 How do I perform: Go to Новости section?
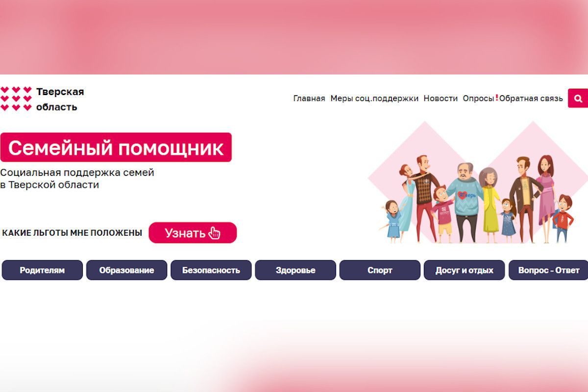pos(441,98)
